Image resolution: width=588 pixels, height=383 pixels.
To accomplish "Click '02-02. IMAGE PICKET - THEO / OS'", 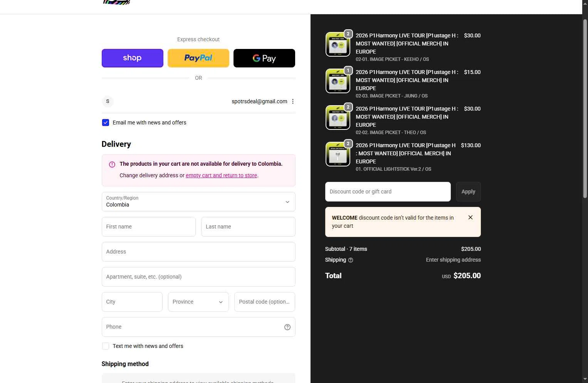I will tap(391, 133).
